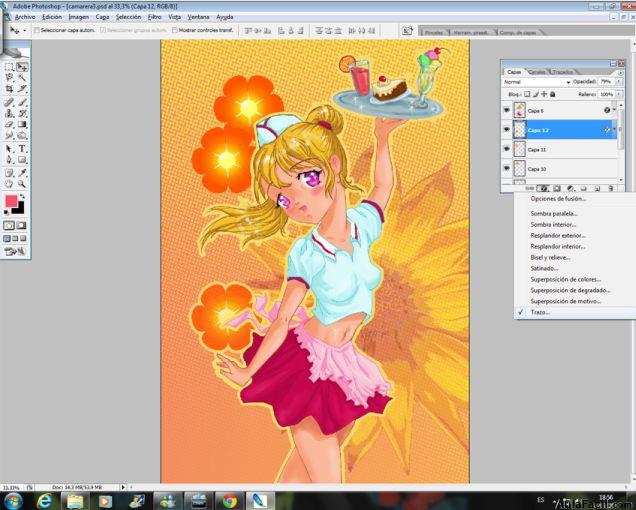Image resolution: width=636 pixels, height=510 pixels.
Task: Open the Relleno slider arrow
Action: [619, 94]
